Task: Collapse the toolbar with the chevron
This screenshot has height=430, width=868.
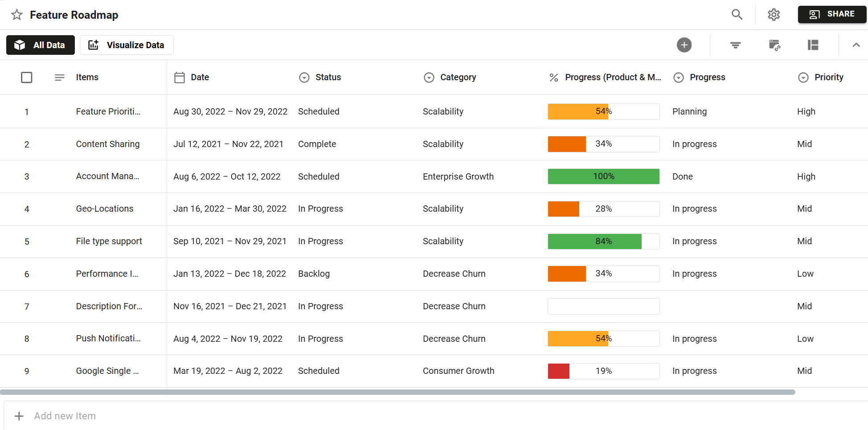Action: click(856, 45)
